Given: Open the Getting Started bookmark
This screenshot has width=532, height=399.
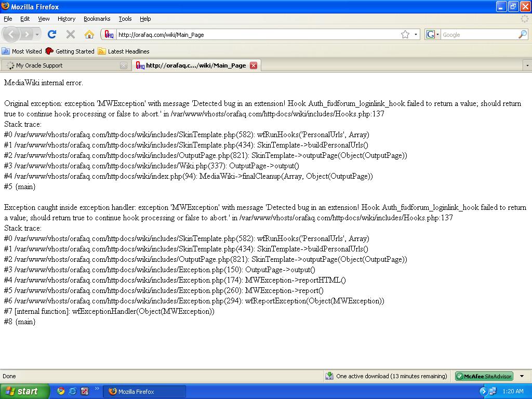Looking at the screenshot, I should [x=70, y=51].
